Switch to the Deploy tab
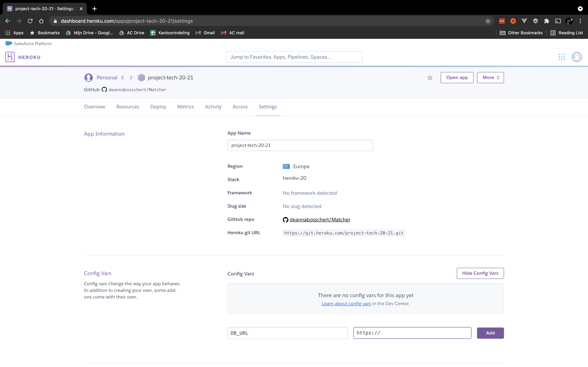This screenshot has width=588, height=367. click(158, 107)
